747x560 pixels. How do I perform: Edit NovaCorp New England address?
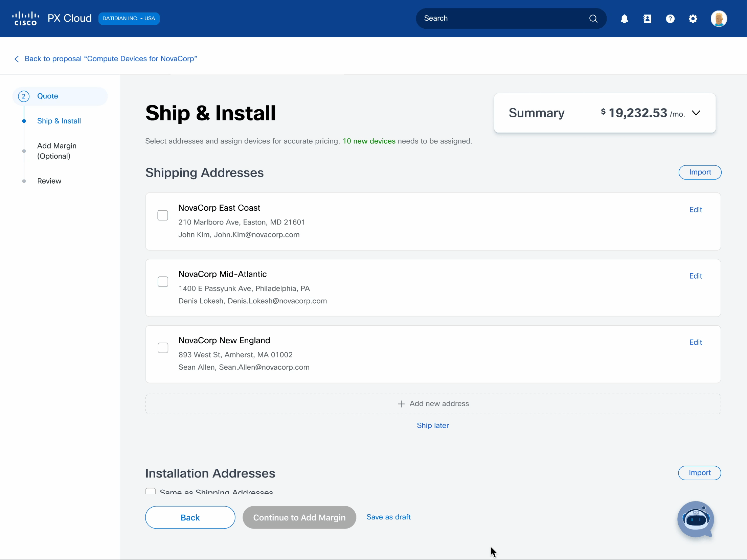pos(696,342)
